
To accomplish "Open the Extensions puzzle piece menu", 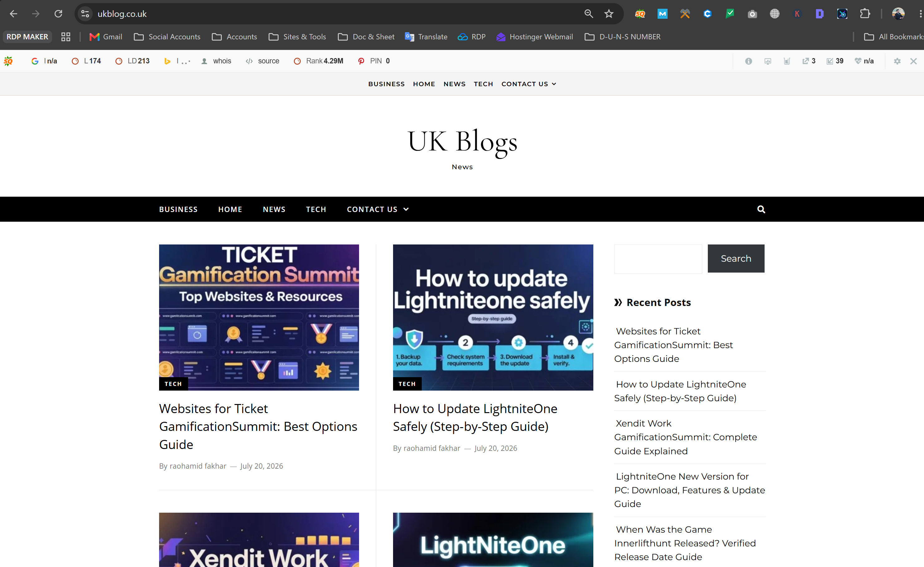I will point(865,14).
